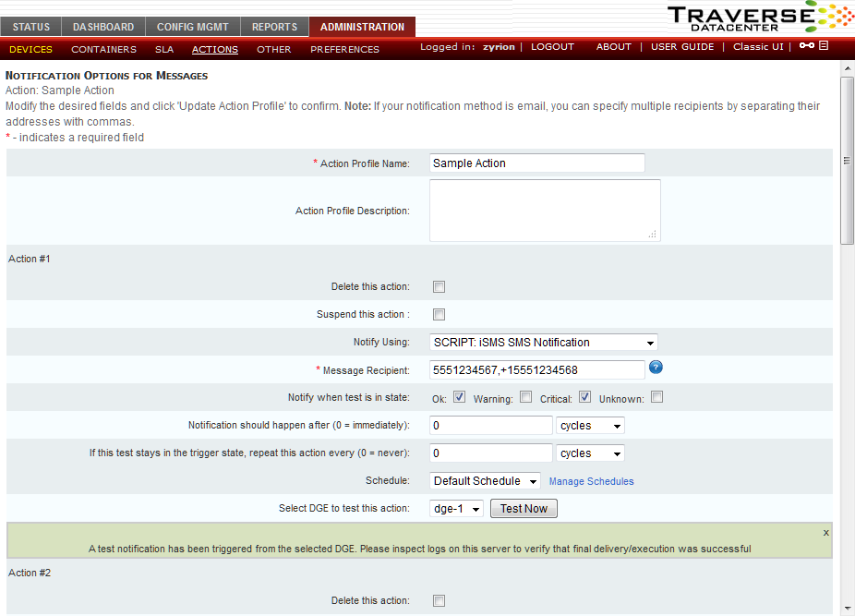
Task: Open the Reports tab
Action: [274, 28]
